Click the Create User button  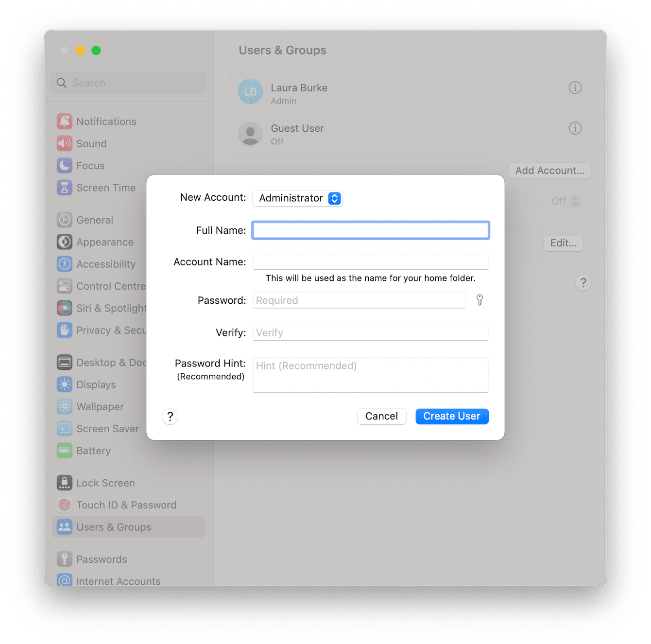451,416
